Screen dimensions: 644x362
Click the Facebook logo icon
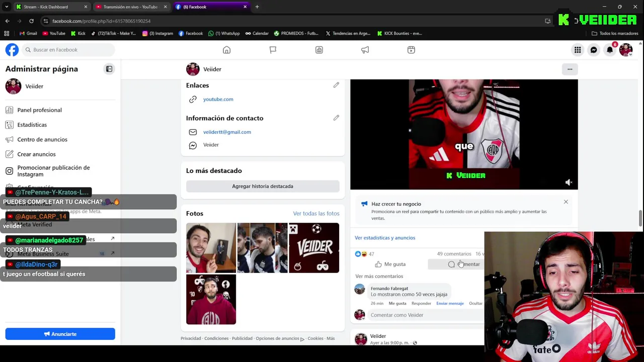(12, 50)
